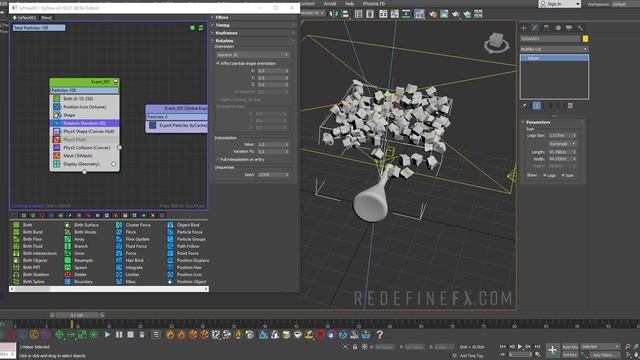Select the Position Displace operator

pyautogui.click(x=188, y=260)
